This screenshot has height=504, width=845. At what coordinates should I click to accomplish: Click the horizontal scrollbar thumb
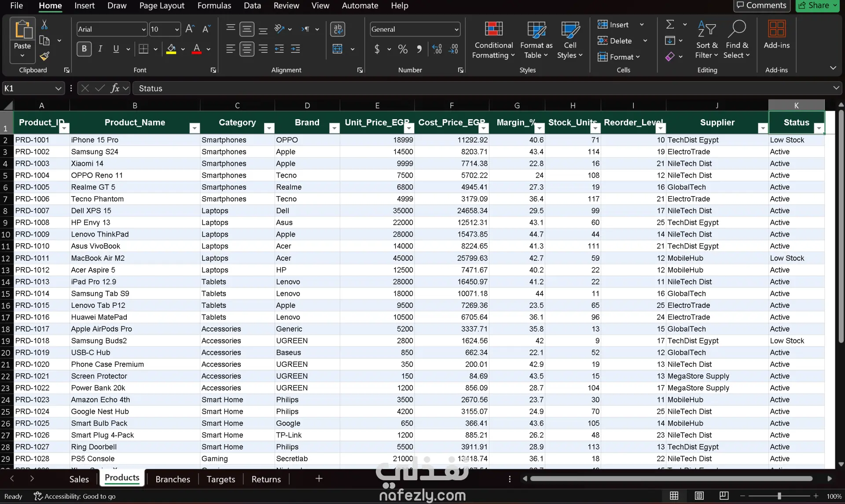pyautogui.click(x=671, y=478)
